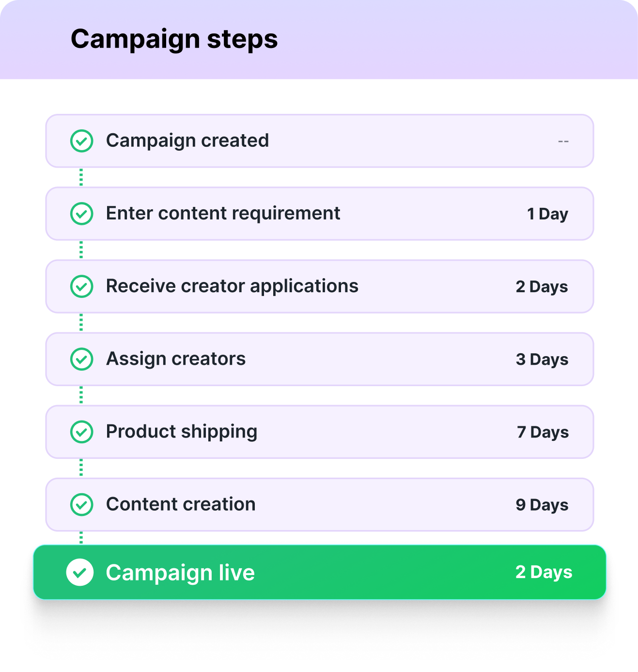Click the Campaign created checkmark icon
638x672 pixels.
[82, 141]
